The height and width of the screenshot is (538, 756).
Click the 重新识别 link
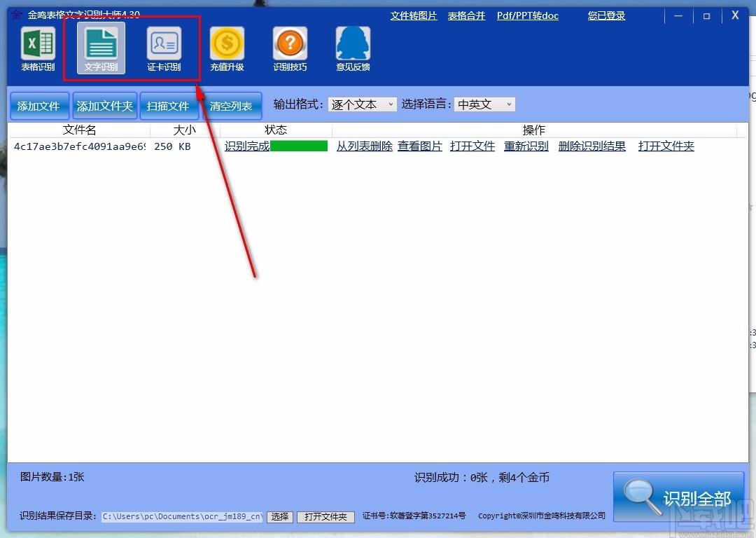(x=526, y=146)
